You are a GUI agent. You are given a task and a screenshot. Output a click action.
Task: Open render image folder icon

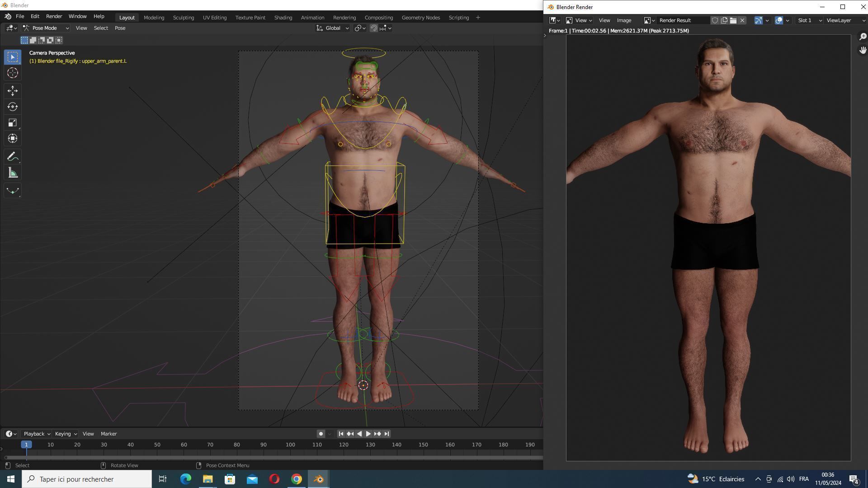pyautogui.click(x=733, y=20)
